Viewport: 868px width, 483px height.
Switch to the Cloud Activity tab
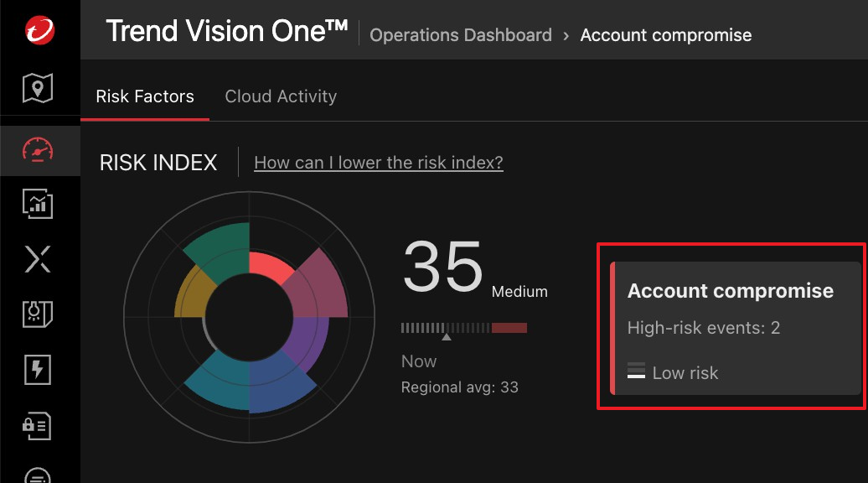[281, 96]
